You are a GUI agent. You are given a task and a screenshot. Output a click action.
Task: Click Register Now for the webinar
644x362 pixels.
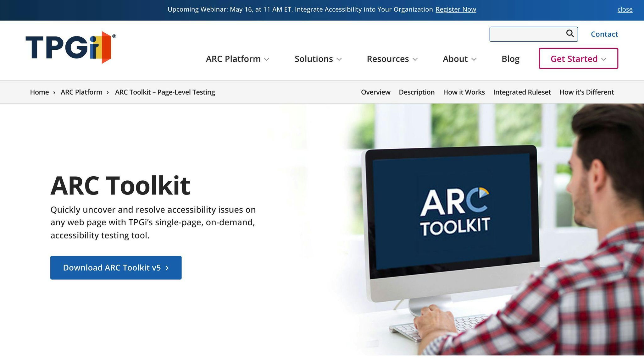tap(456, 9)
